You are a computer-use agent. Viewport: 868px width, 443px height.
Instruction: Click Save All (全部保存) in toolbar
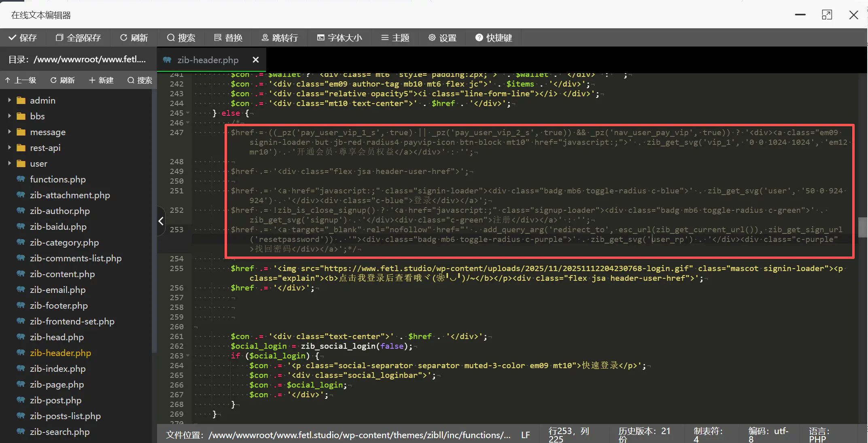pyautogui.click(x=78, y=38)
